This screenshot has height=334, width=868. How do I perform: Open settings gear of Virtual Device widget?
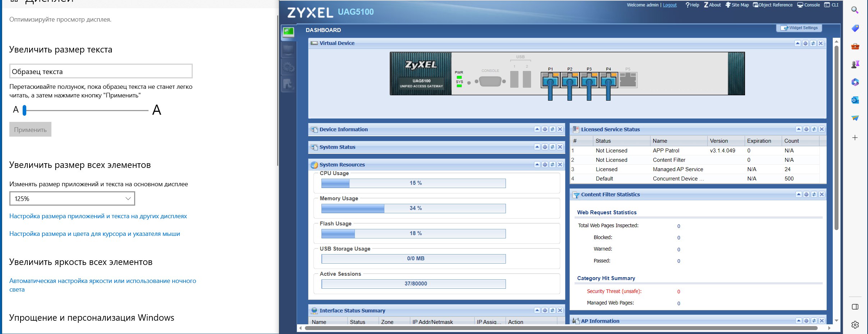[805, 44]
